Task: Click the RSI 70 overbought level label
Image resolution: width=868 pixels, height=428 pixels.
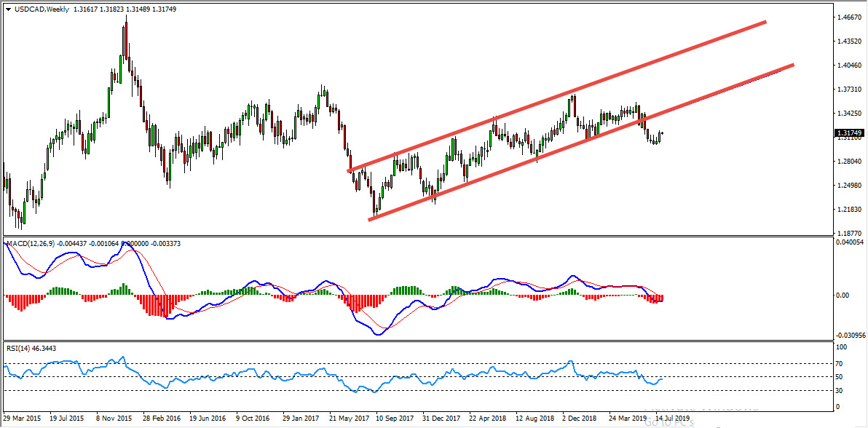Action: tap(840, 362)
